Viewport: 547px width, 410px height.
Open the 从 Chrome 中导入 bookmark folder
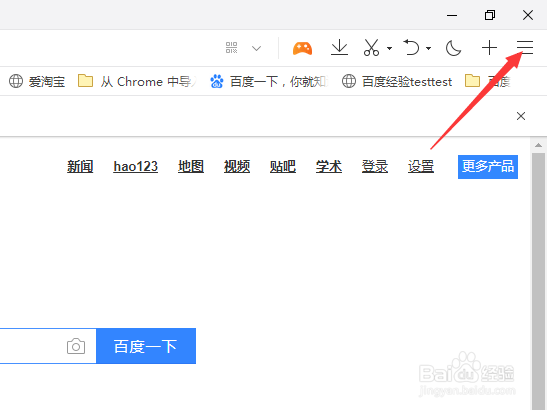pos(137,81)
